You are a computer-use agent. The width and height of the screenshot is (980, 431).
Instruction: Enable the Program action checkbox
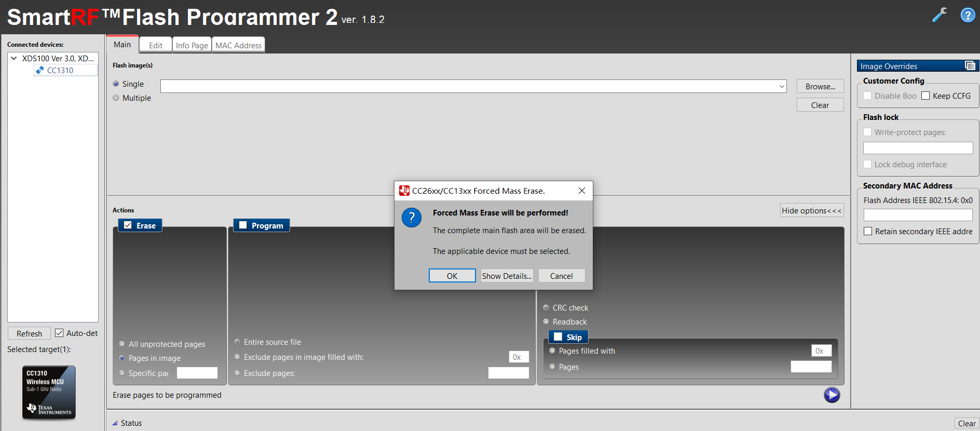pyautogui.click(x=243, y=225)
